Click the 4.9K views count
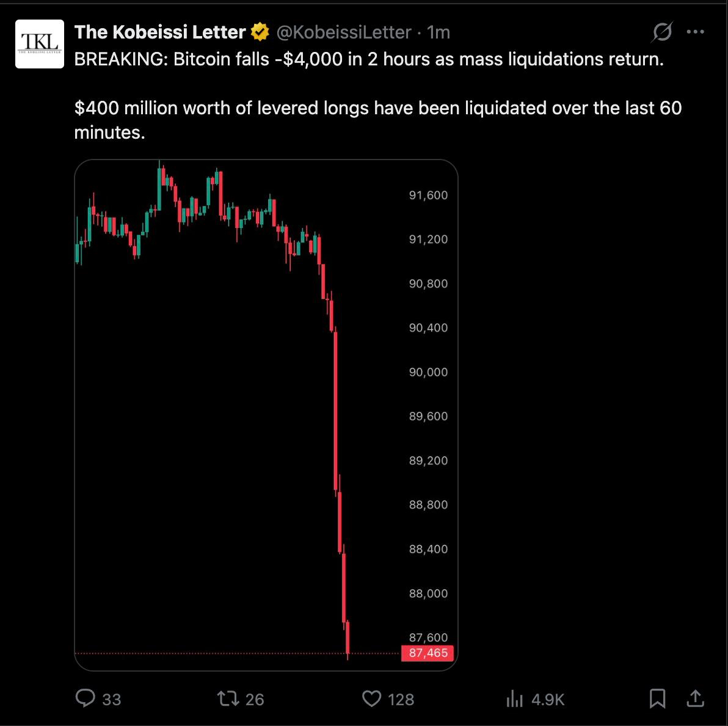 pyautogui.click(x=547, y=699)
